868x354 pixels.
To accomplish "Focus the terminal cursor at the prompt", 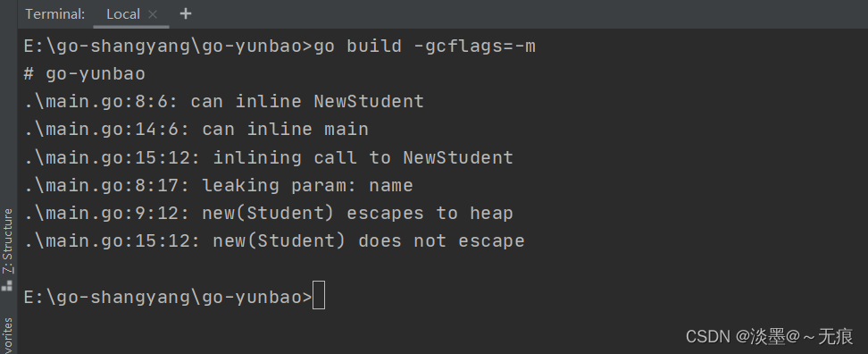I will [319, 295].
